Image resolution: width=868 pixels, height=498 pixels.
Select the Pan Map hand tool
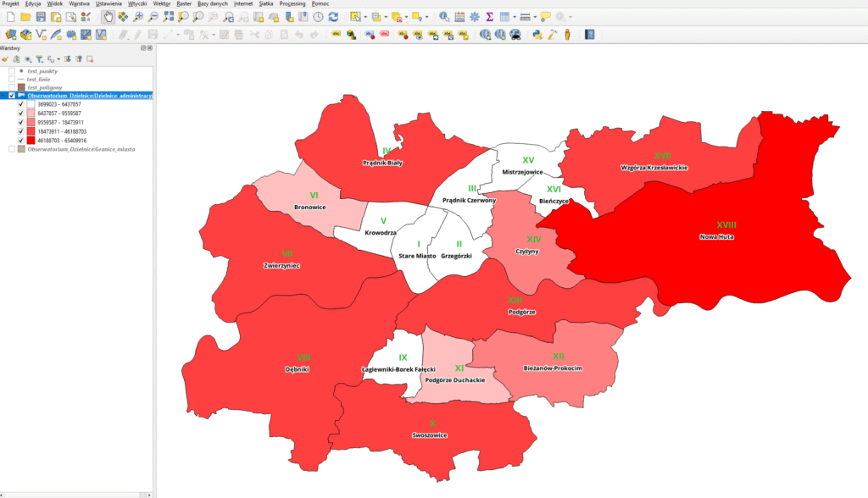108,17
